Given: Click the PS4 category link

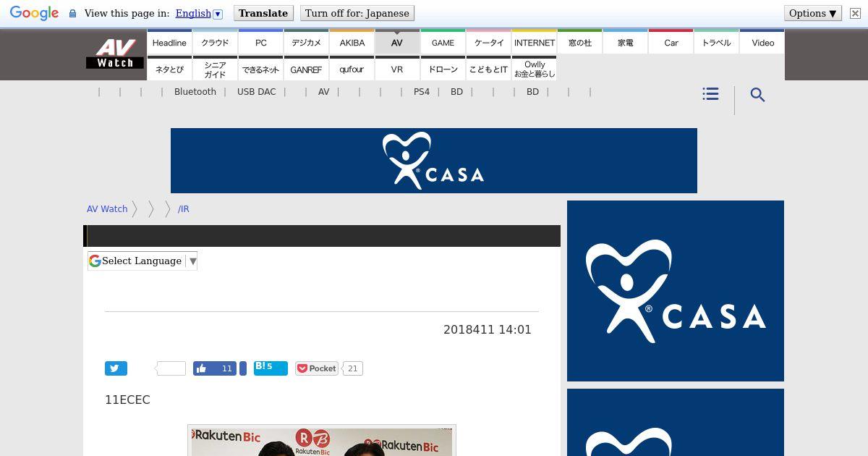Looking at the screenshot, I should [422, 92].
